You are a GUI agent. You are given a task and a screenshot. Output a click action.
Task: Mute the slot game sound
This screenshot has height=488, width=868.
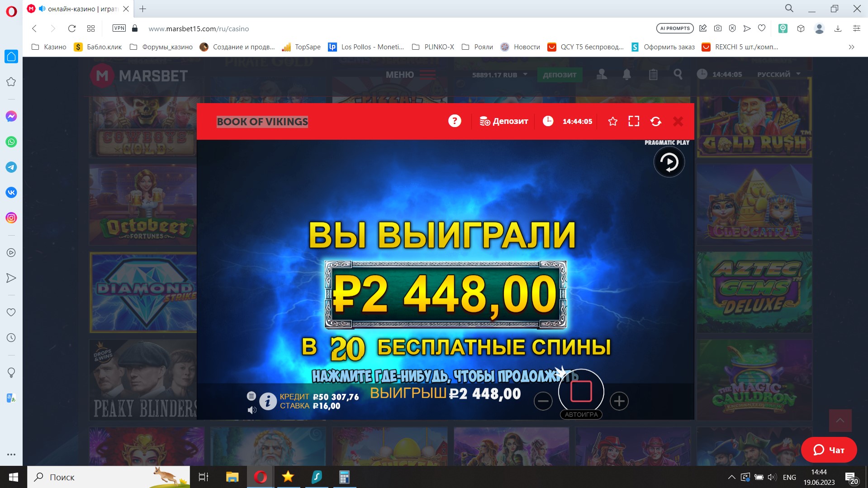252,410
